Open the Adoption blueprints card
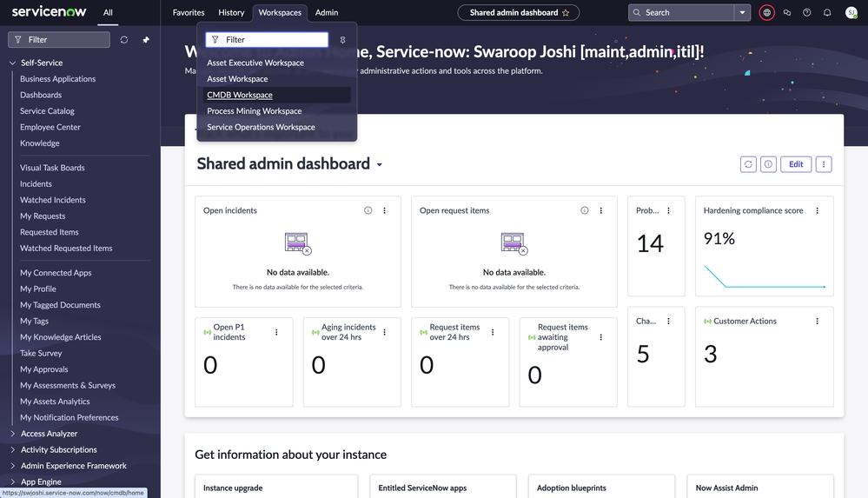The image size is (868, 498). [602, 487]
